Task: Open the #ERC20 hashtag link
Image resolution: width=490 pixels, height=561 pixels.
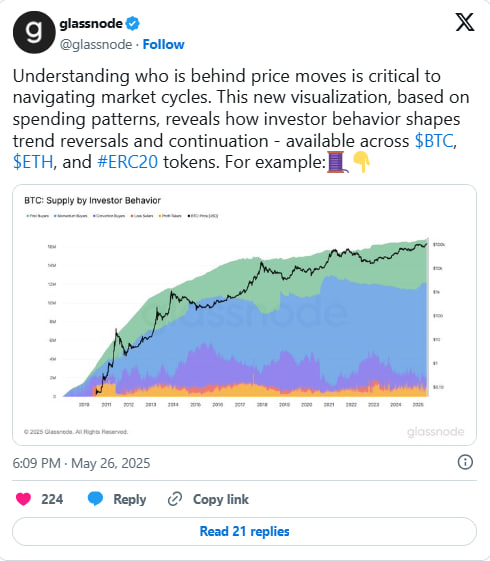Action: pyautogui.click(x=127, y=162)
